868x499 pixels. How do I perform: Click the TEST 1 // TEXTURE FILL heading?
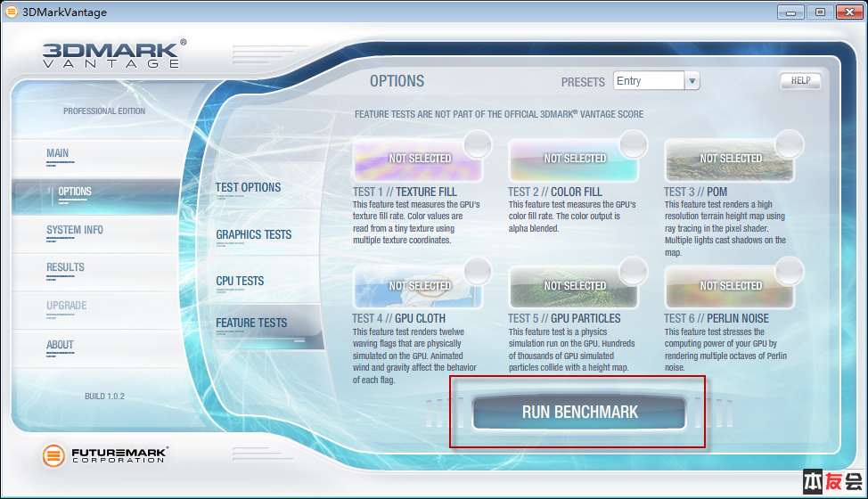pyautogui.click(x=405, y=192)
